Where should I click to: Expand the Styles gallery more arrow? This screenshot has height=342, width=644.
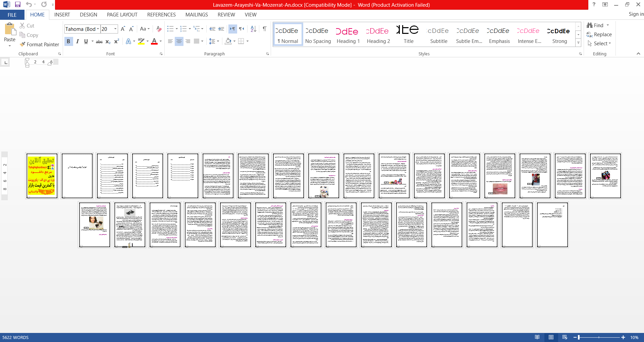tap(578, 43)
